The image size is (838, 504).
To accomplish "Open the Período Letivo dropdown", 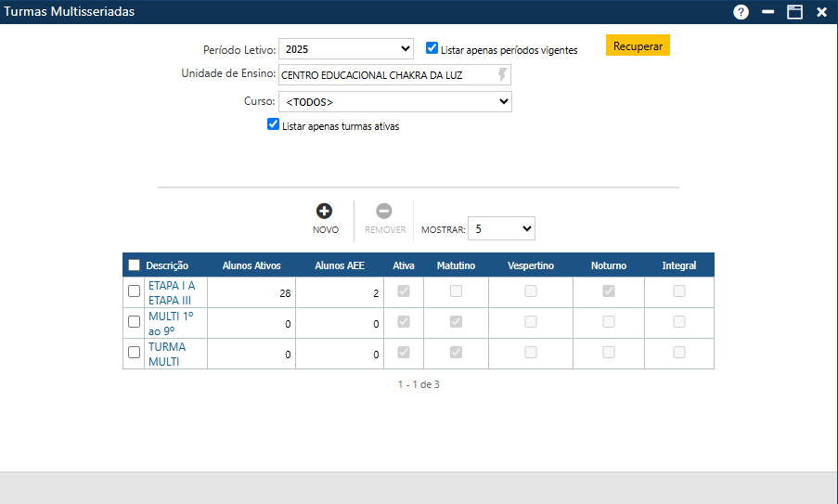I will coord(347,49).
